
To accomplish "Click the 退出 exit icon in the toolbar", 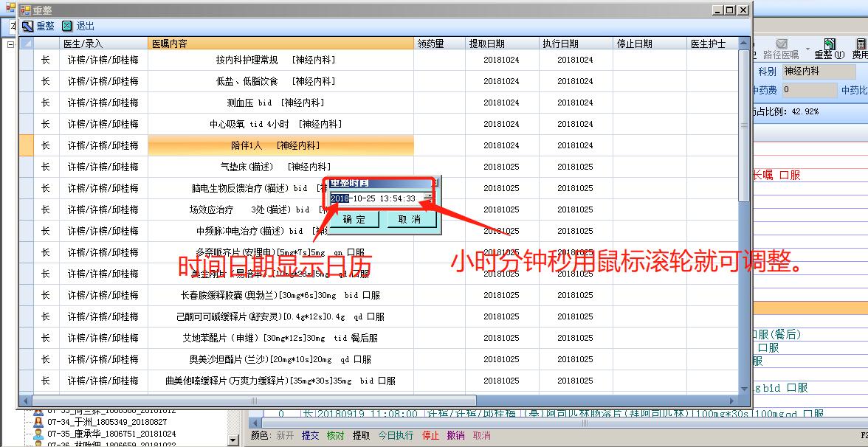I will click(x=67, y=26).
